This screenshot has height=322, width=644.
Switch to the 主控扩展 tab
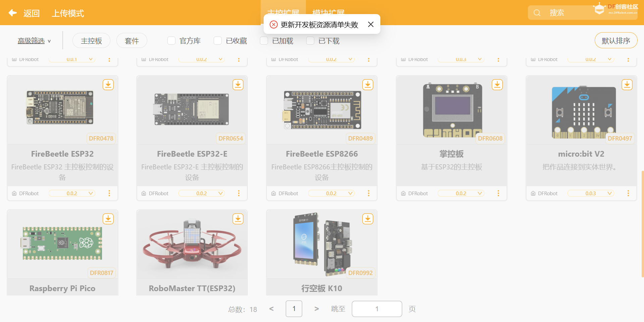coord(283,12)
